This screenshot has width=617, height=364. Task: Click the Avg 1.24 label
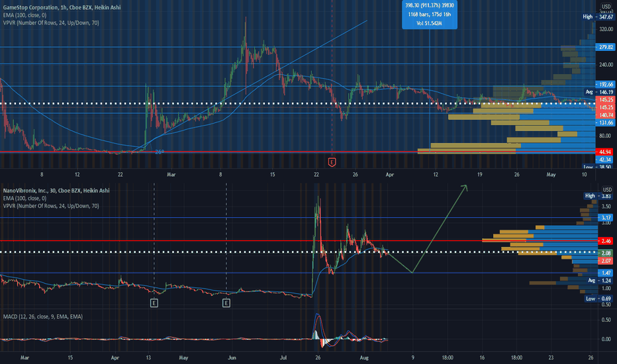click(600, 281)
